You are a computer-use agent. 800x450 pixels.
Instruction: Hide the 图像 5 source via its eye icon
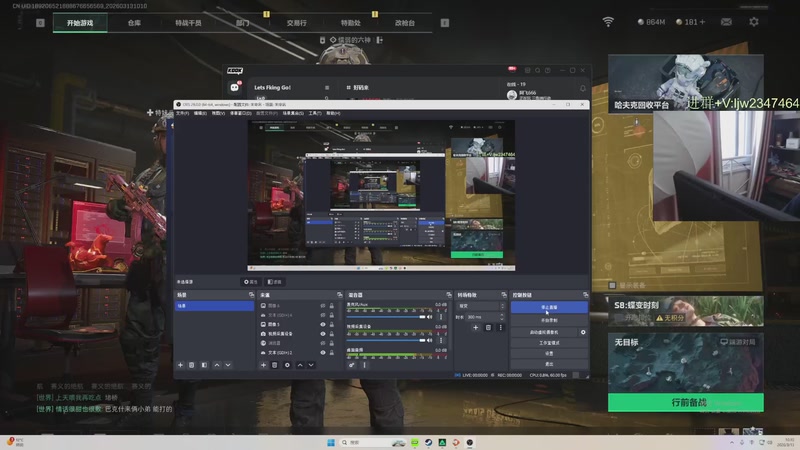tap(322, 324)
